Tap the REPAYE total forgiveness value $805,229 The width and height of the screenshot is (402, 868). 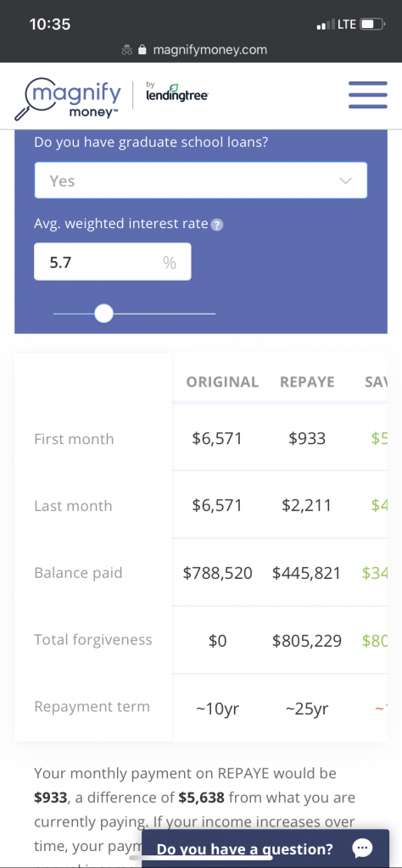(x=307, y=641)
